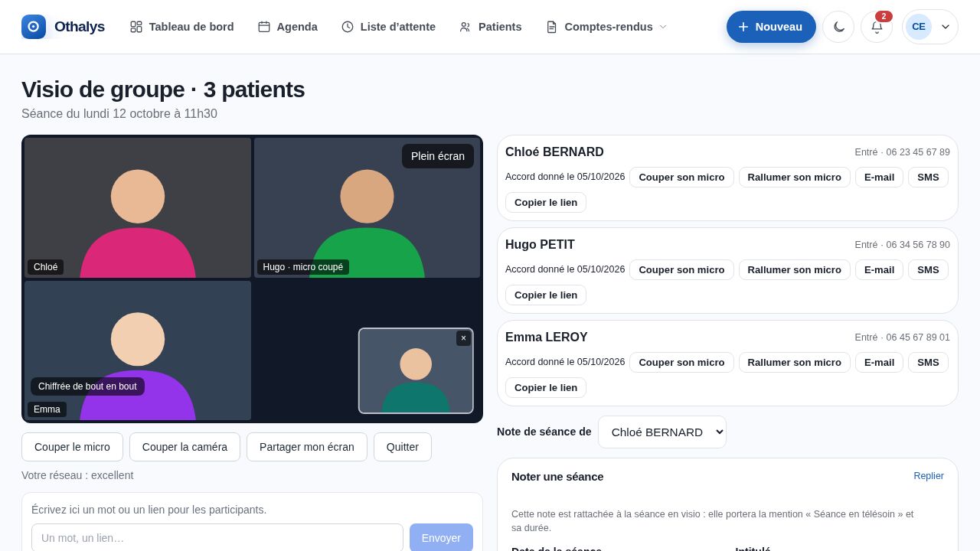The image size is (980, 551).
Task: Click the Nouveau button
Action: tap(771, 27)
